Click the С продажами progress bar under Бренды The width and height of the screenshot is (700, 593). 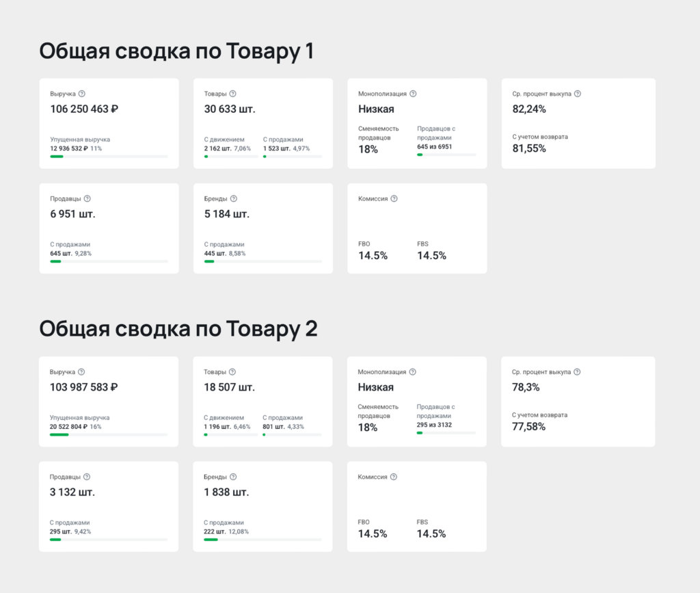click(x=262, y=261)
